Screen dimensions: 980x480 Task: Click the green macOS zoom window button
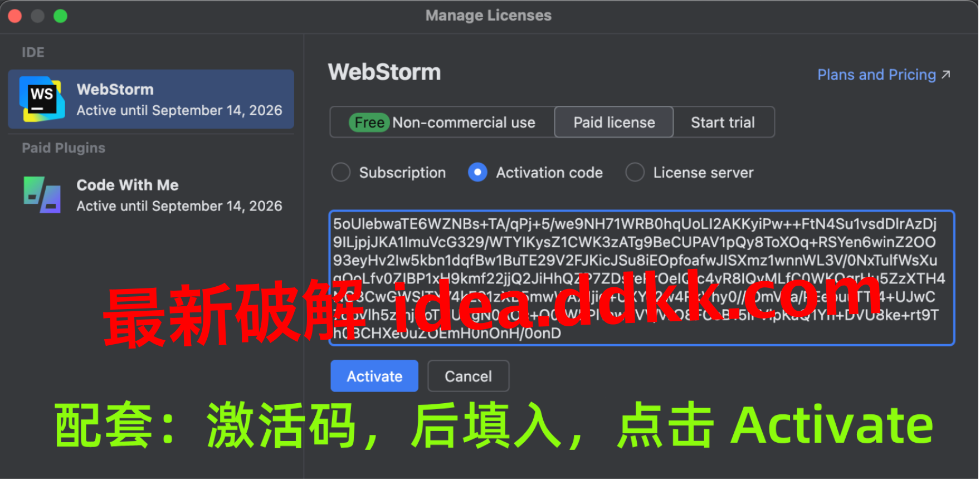[61, 16]
